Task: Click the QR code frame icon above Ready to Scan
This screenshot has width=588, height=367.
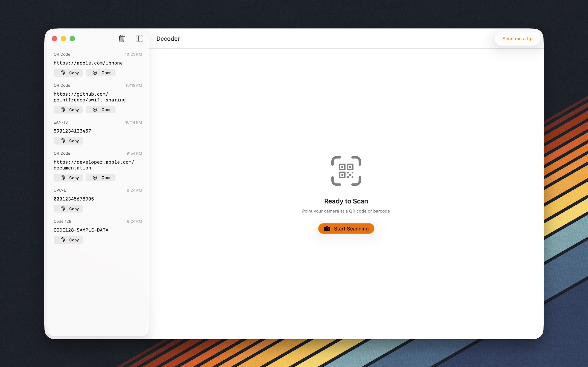Action: (x=346, y=171)
